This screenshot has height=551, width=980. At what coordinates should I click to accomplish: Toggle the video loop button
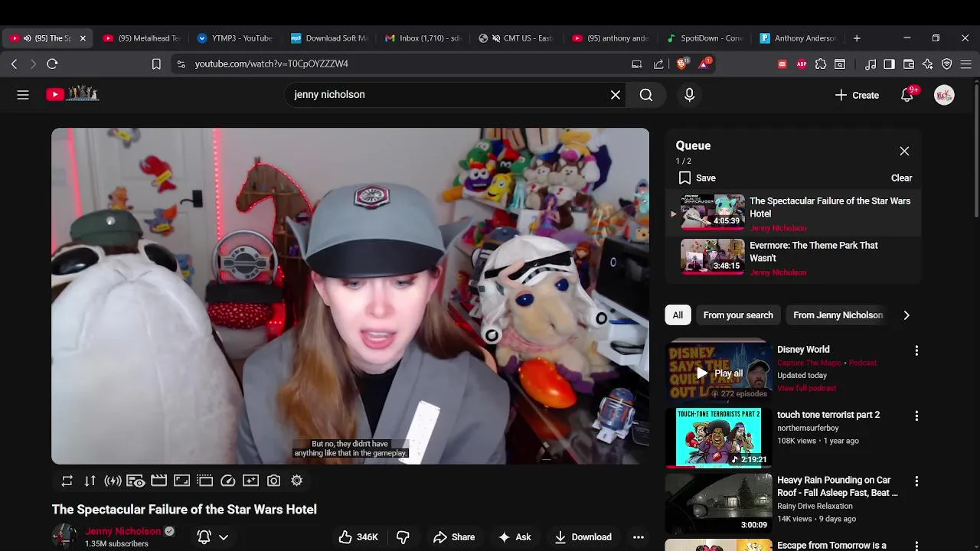click(x=67, y=481)
